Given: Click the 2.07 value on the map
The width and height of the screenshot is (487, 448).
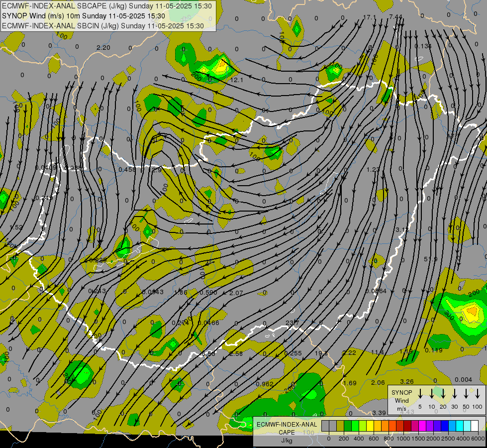Looking at the screenshot, I should click(236, 293).
